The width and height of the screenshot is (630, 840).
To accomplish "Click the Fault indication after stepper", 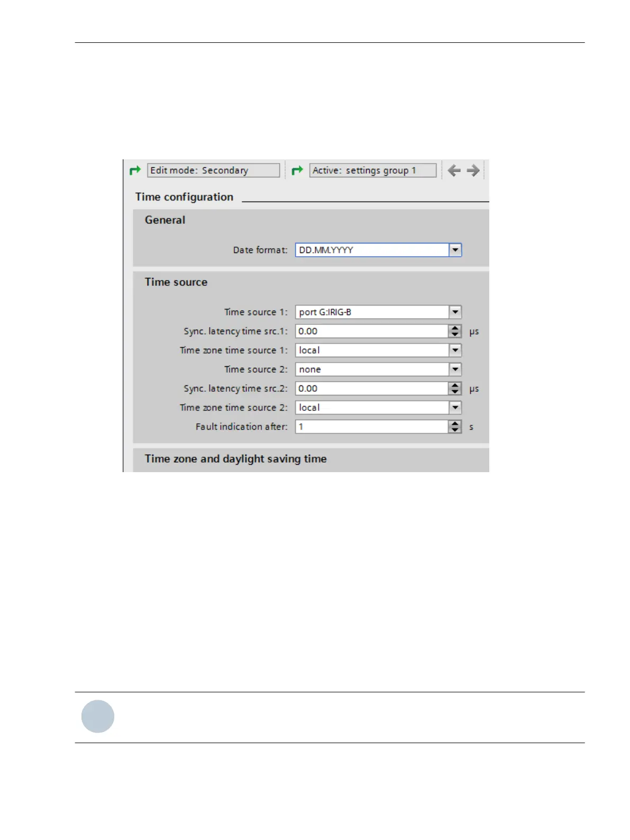I will [455, 427].
